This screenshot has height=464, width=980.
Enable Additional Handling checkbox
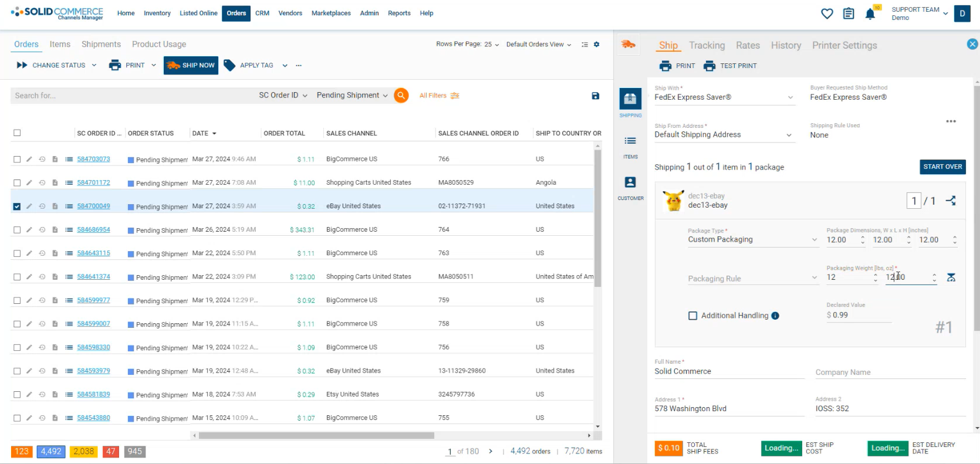(x=692, y=316)
